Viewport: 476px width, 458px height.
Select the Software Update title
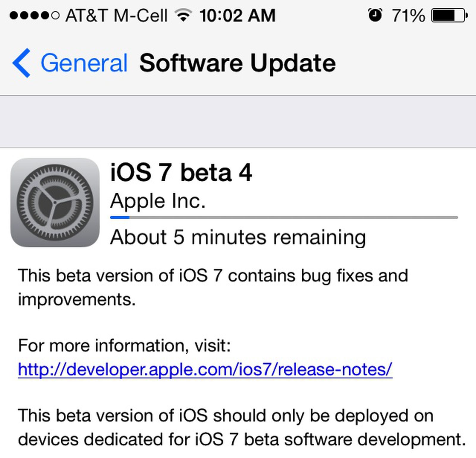(237, 63)
